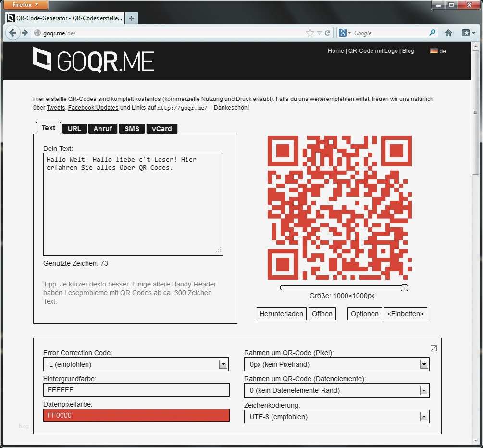Open the Google search engine icon menu

click(345, 33)
